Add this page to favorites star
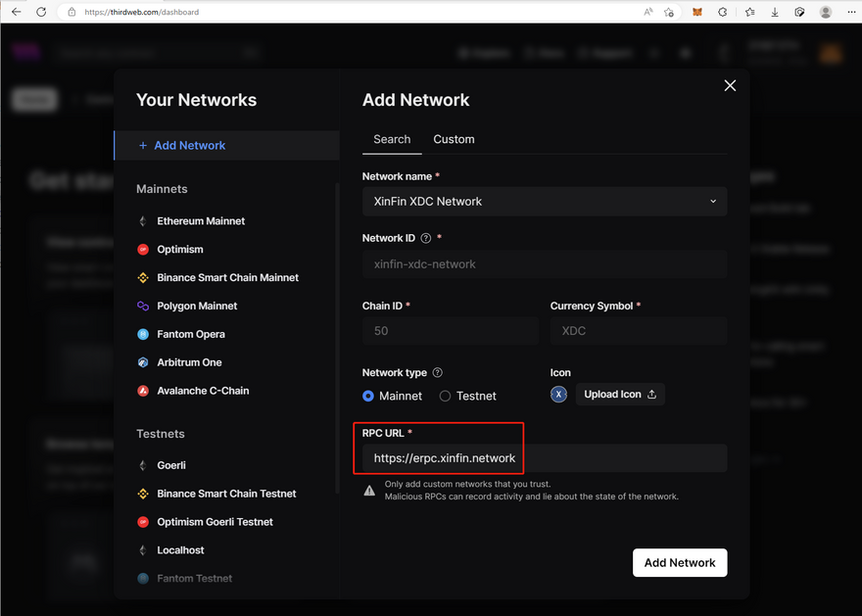The width and height of the screenshot is (862, 616). tap(669, 12)
